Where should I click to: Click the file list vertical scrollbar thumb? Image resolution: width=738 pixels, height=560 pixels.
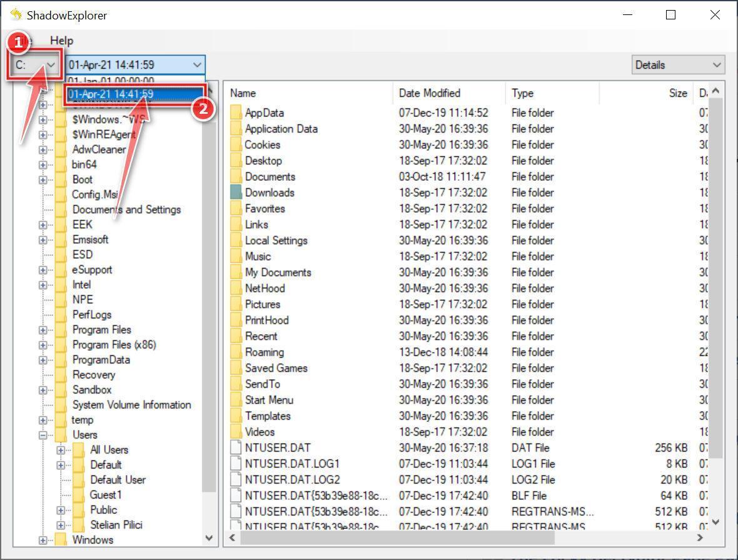tap(715, 278)
